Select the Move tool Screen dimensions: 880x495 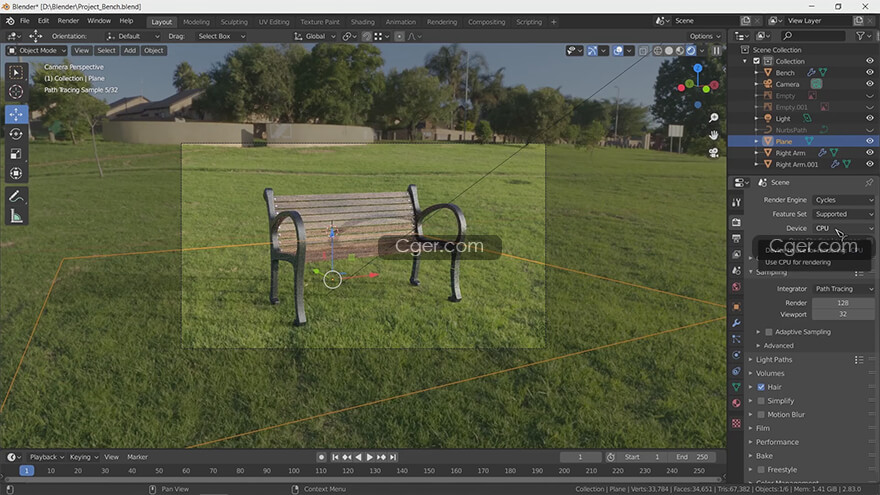click(x=16, y=114)
